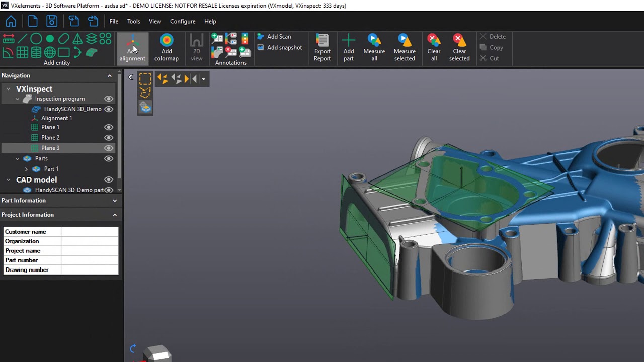Open the Tools menu
This screenshot has height=362, width=644.
click(x=133, y=21)
